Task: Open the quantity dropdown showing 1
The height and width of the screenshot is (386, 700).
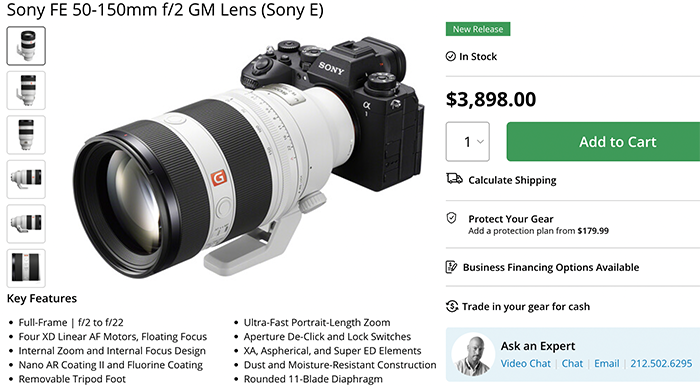Action: point(467,141)
